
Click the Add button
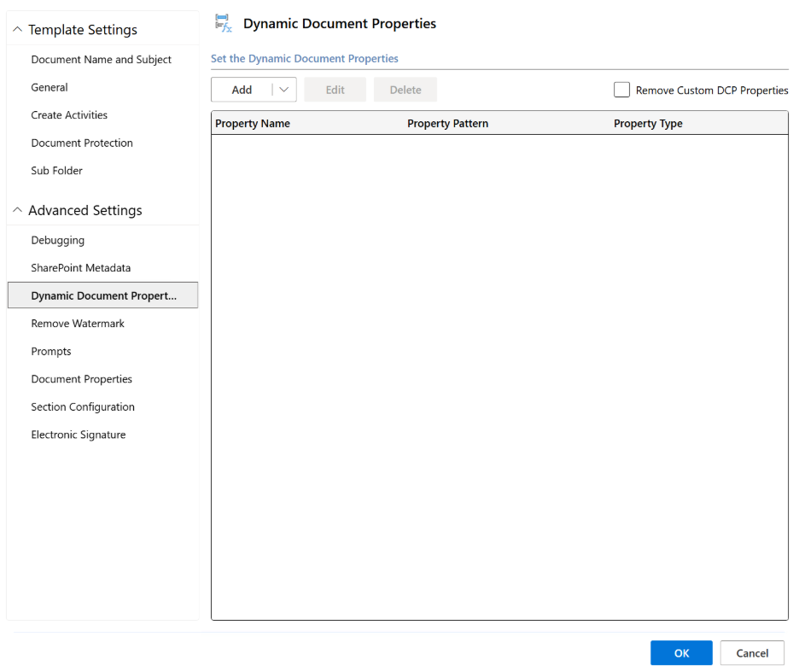(x=242, y=90)
